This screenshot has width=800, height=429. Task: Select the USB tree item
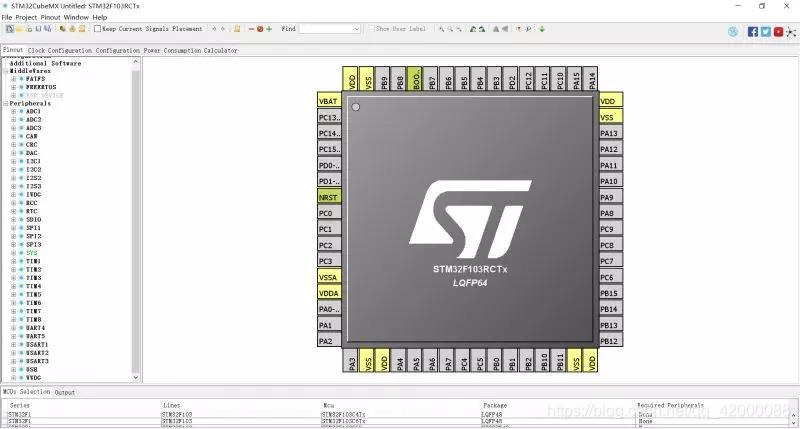[x=32, y=369]
